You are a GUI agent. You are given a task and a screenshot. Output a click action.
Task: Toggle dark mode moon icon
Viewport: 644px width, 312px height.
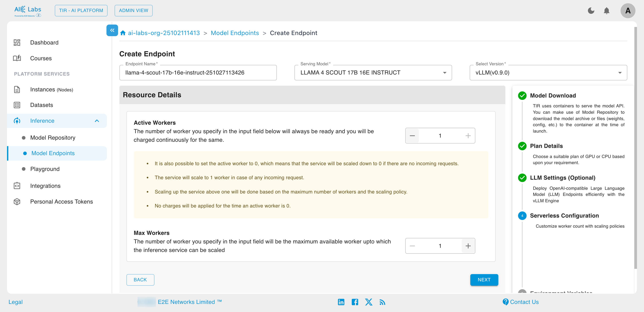591,11
